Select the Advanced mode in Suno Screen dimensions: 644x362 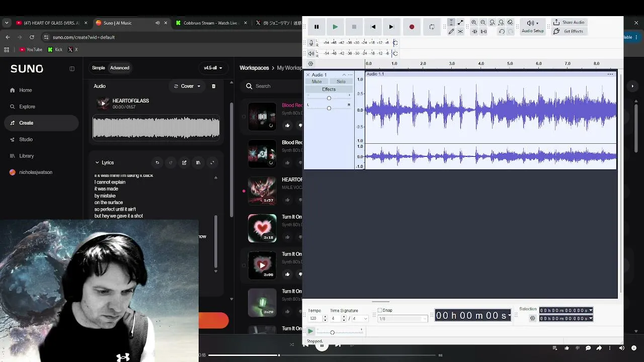coord(120,68)
